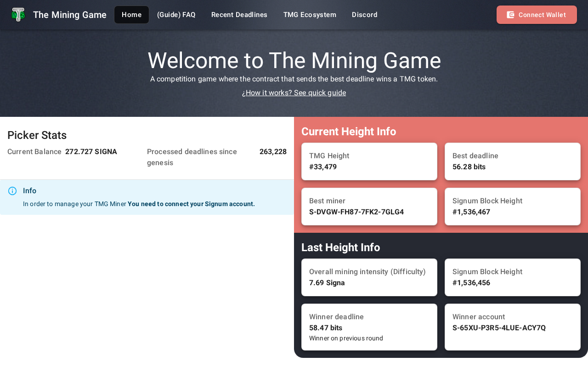Click last Signum Block Height #1,536,456 card
Image resolution: width=588 pixels, height=368 pixels.
coord(513,277)
